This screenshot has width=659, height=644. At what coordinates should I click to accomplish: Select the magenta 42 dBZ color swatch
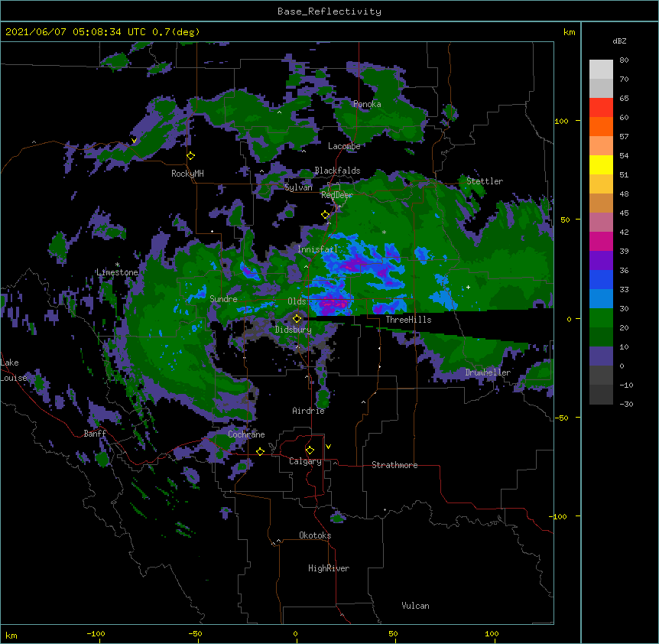[601, 241]
